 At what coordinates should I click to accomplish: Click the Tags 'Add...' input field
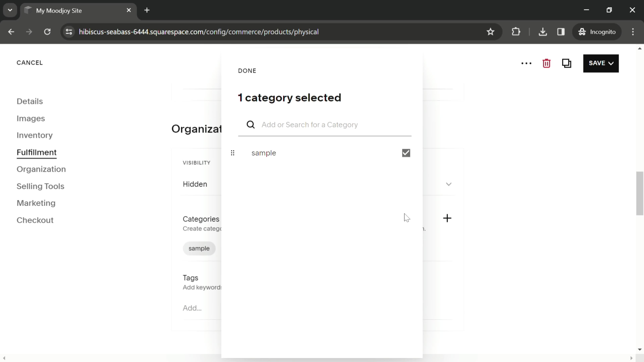coord(192,308)
